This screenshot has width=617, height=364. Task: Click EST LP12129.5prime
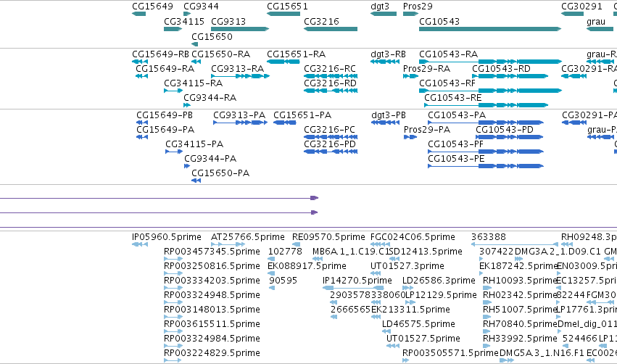point(410,302)
